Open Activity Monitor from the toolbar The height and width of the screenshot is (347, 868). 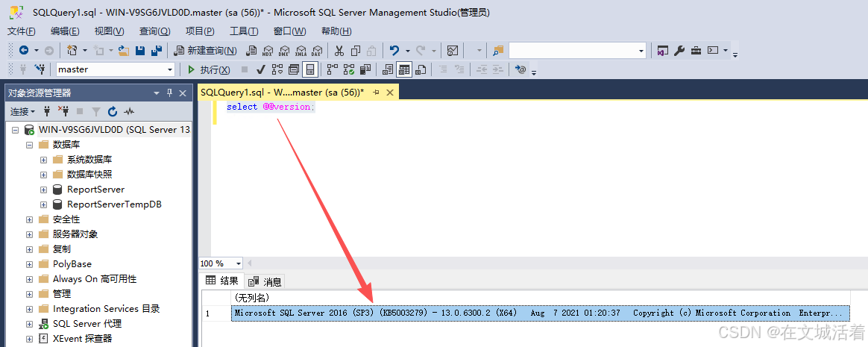click(x=452, y=51)
